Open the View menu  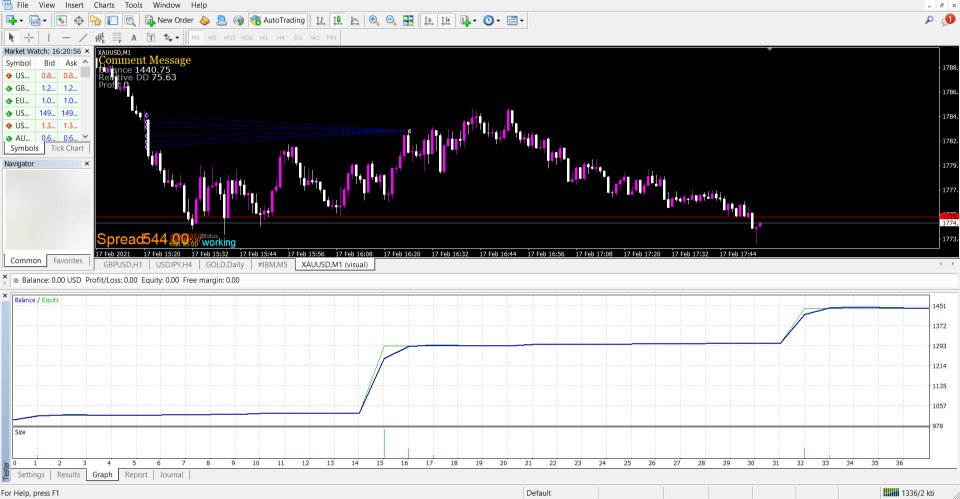point(47,5)
